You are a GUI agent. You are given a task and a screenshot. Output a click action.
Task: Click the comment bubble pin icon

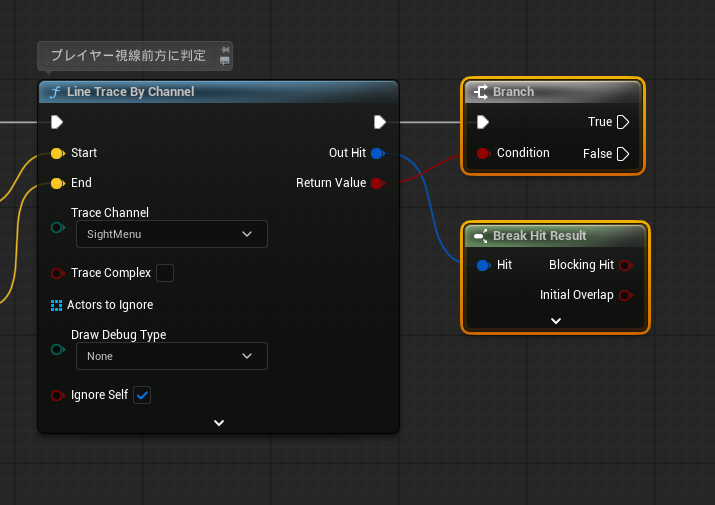coord(225,50)
